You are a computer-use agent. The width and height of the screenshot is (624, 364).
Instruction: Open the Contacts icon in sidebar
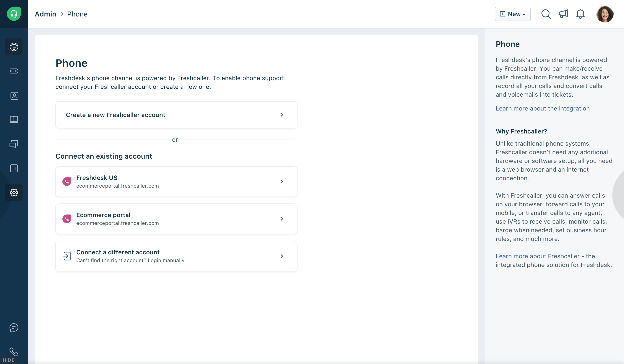(14, 96)
